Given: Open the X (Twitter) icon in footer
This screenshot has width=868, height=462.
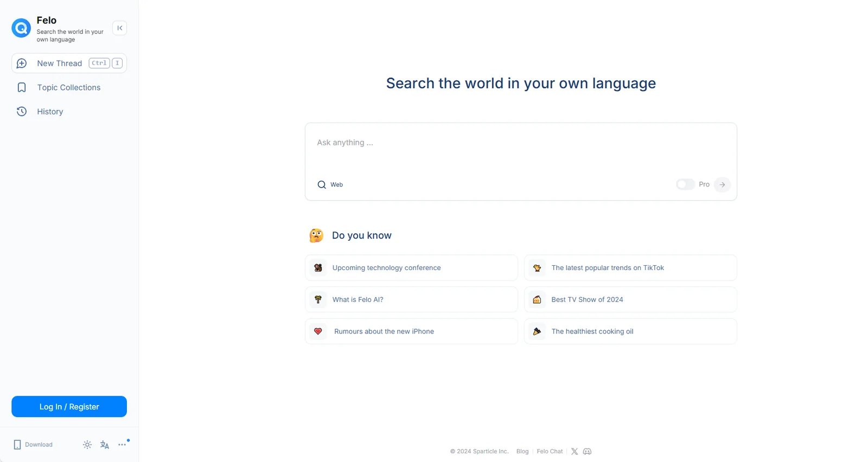Looking at the screenshot, I should pyautogui.click(x=575, y=452).
